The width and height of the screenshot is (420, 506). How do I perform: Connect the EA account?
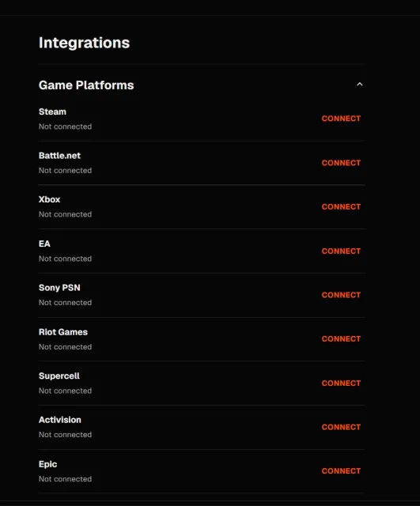341,251
